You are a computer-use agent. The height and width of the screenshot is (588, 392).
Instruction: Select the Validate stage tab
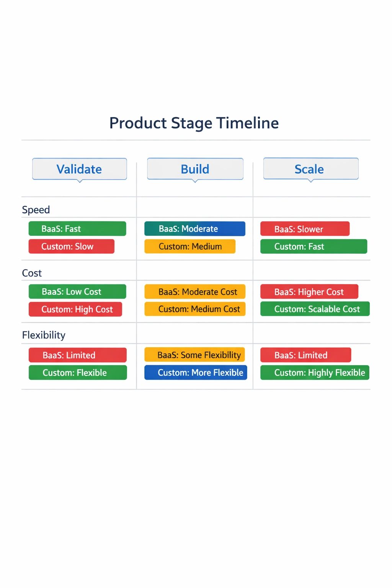click(79, 169)
